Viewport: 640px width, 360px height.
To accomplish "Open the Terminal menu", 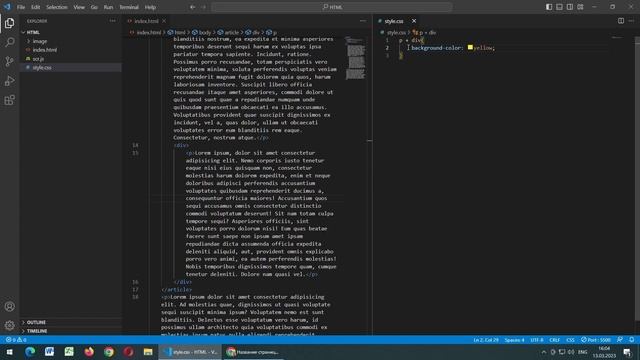I will (x=129, y=7).
